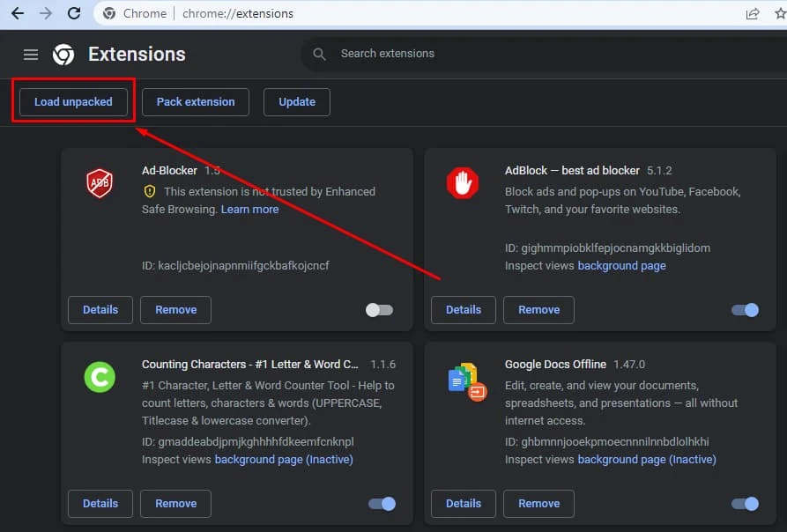Click the Extensions page title
This screenshot has width=787, height=532.
pos(137,54)
